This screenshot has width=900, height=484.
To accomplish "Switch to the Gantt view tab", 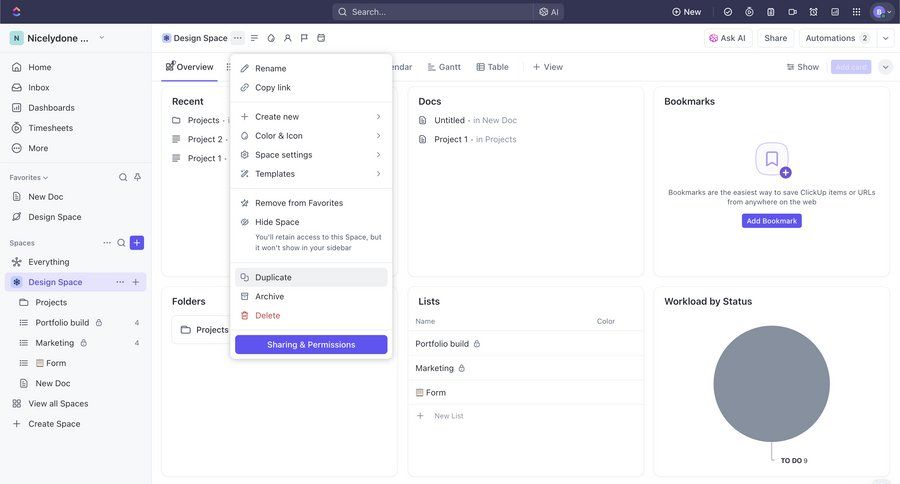I will [444, 67].
